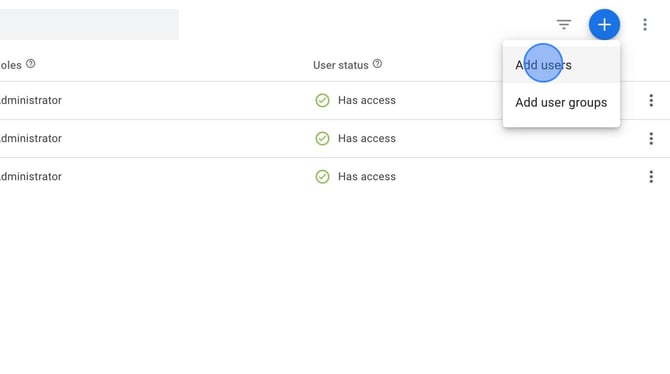Open more options for first user row

pyautogui.click(x=651, y=100)
